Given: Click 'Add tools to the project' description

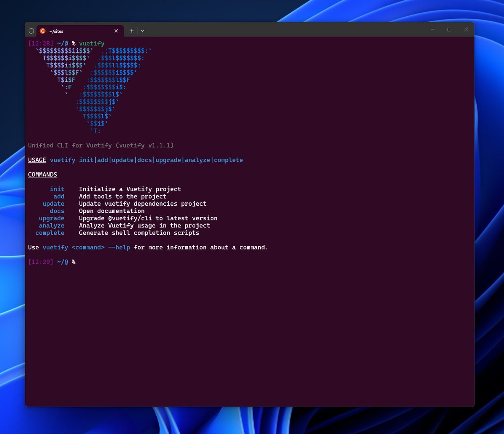Looking at the screenshot, I should tap(123, 196).
